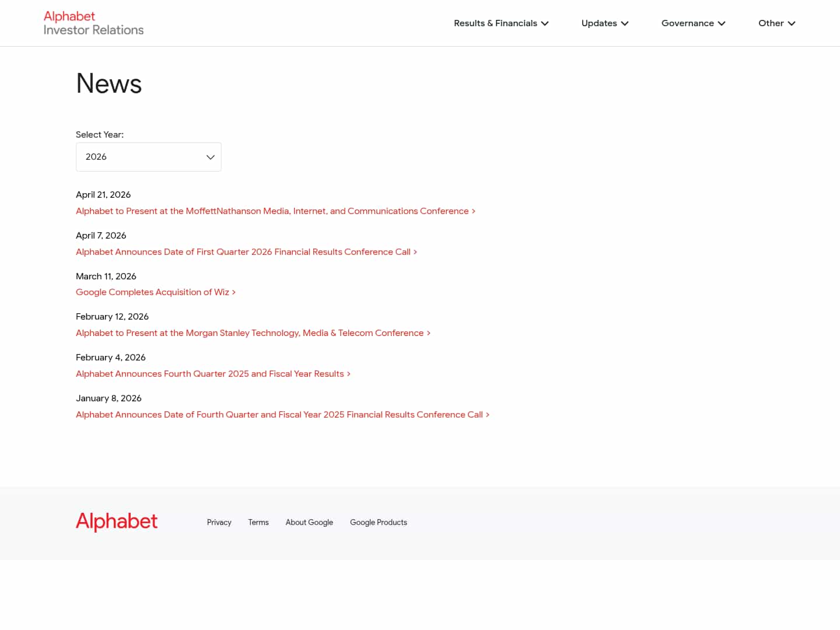Image resolution: width=840 pixels, height=630 pixels.
Task: Open the Terms page
Action: tap(258, 522)
